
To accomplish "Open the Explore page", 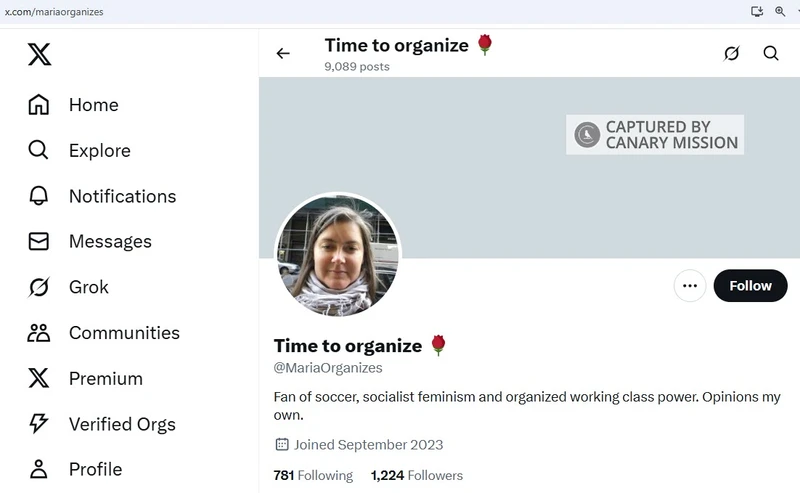I will pyautogui.click(x=99, y=151).
